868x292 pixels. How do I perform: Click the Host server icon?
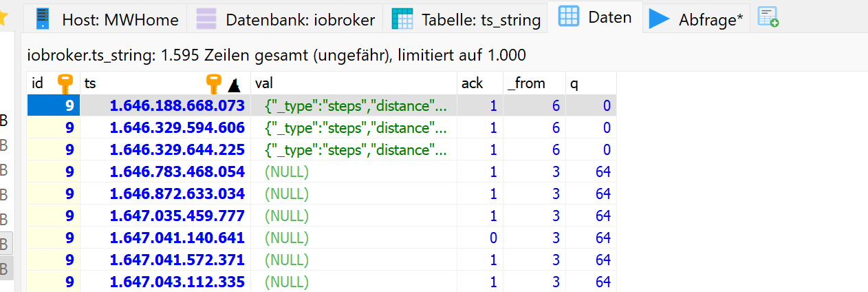(43, 19)
